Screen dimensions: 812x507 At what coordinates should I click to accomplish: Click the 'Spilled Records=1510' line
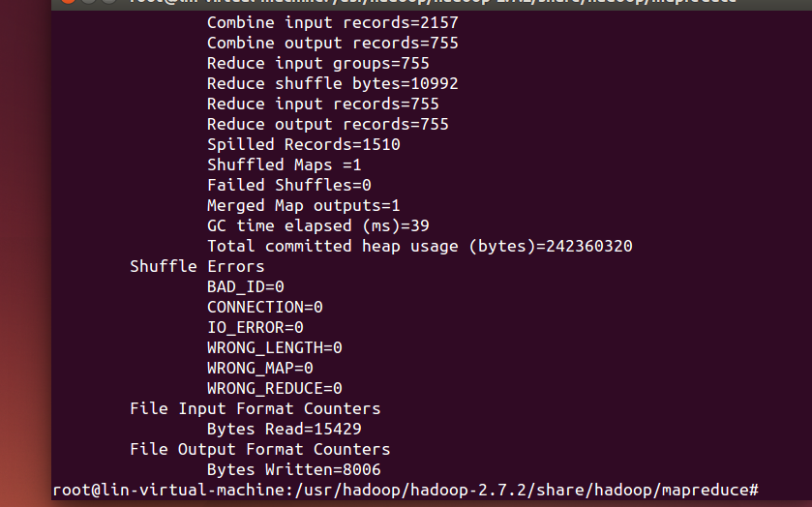[304, 144]
